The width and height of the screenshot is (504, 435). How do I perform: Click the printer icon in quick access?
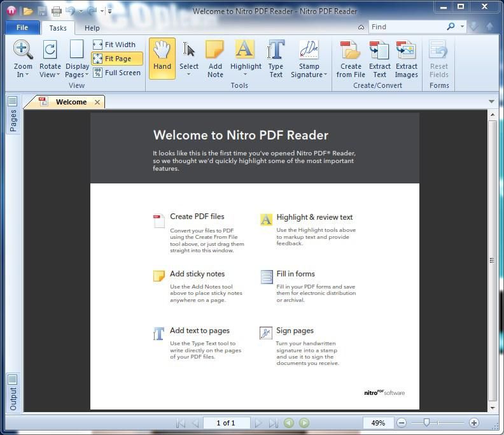coord(57,11)
